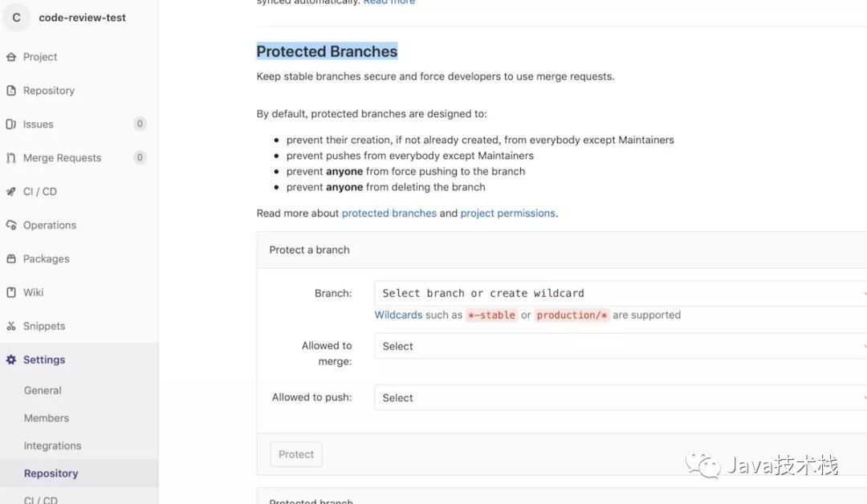Viewport: 867px width, 504px height.
Task: Click the CI / CD rocket icon
Action: pos(11,192)
